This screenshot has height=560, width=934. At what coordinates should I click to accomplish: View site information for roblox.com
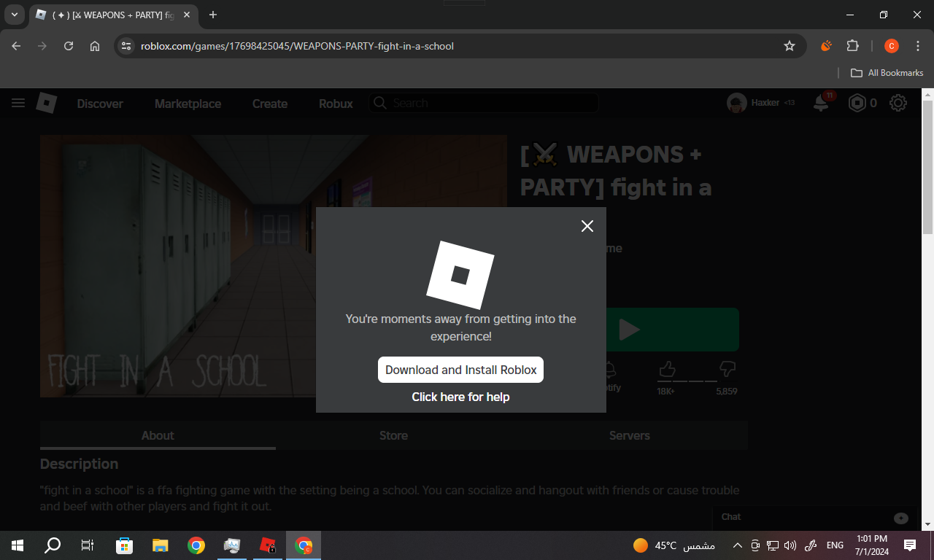click(126, 46)
